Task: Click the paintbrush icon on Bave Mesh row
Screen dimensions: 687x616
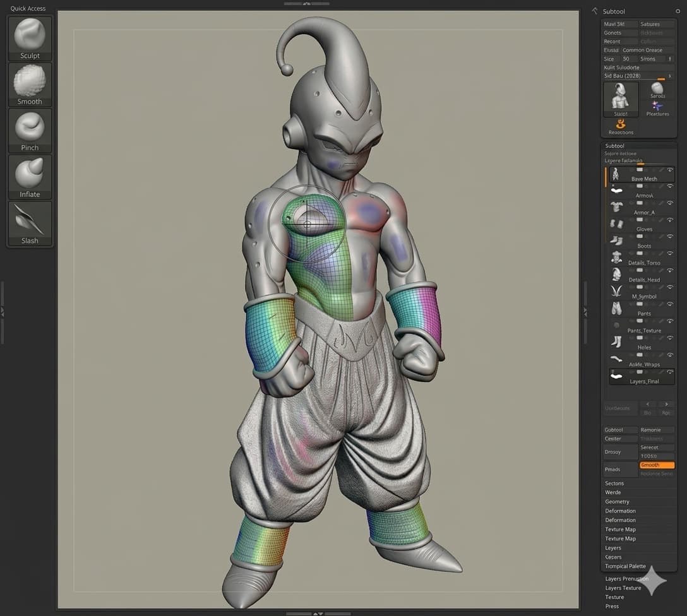Action: 660,170
